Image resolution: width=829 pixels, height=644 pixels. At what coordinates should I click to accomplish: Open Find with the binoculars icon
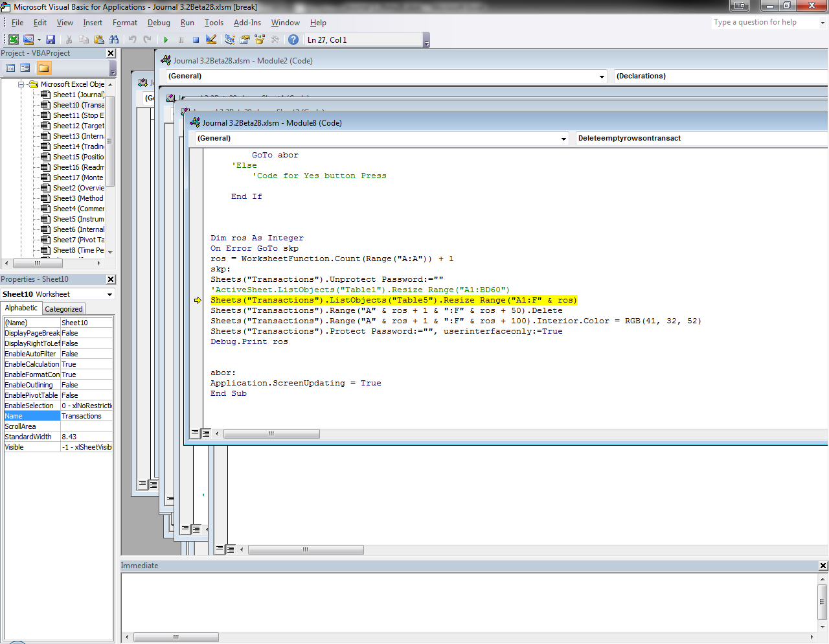114,40
